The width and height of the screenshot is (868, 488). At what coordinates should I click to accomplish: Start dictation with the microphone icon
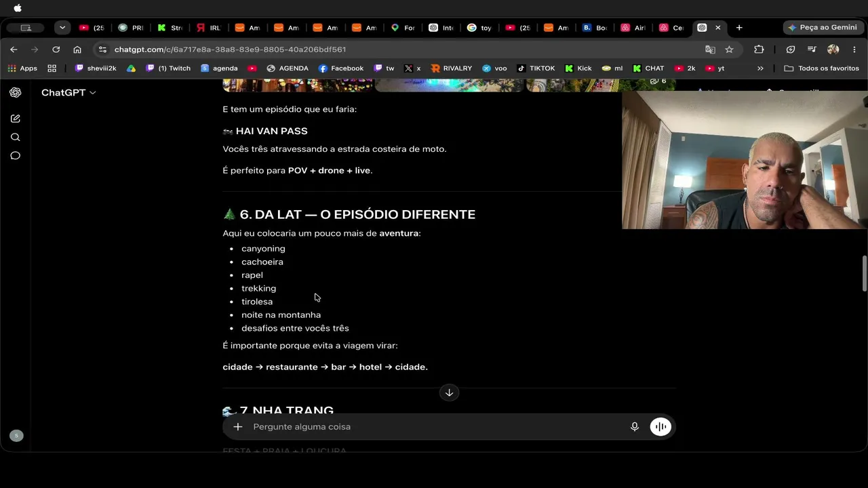point(635,427)
